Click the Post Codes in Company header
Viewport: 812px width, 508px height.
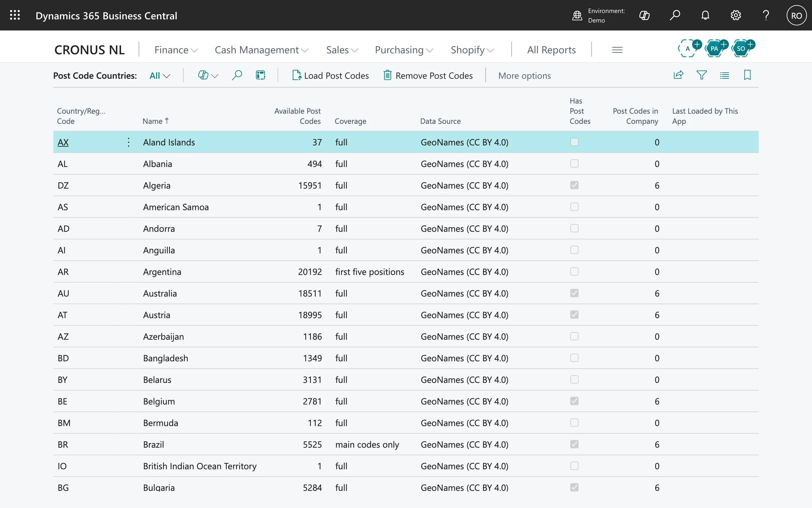pyautogui.click(x=635, y=116)
